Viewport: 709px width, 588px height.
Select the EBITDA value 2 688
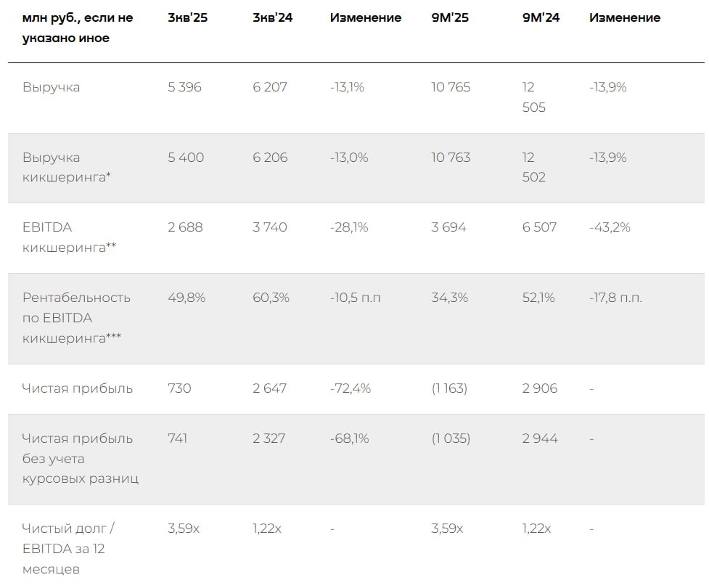pos(185,227)
